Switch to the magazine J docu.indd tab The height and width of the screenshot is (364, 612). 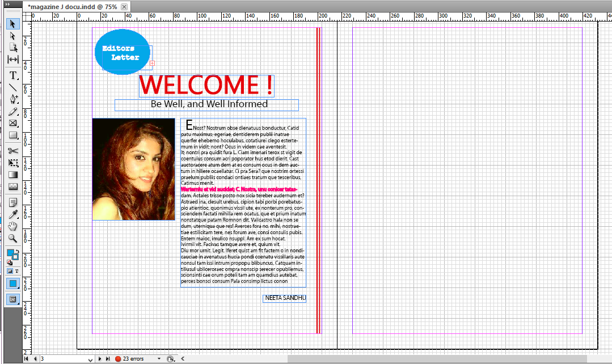pos(73,7)
